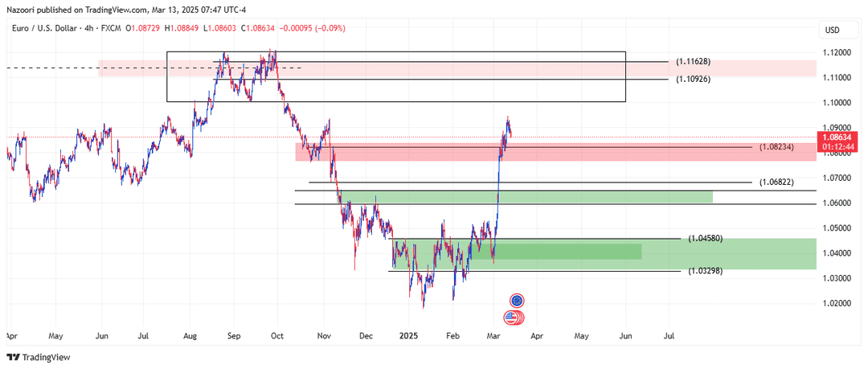Select the 1.08234 horizontal line label
The image size is (868, 369).
776,147
